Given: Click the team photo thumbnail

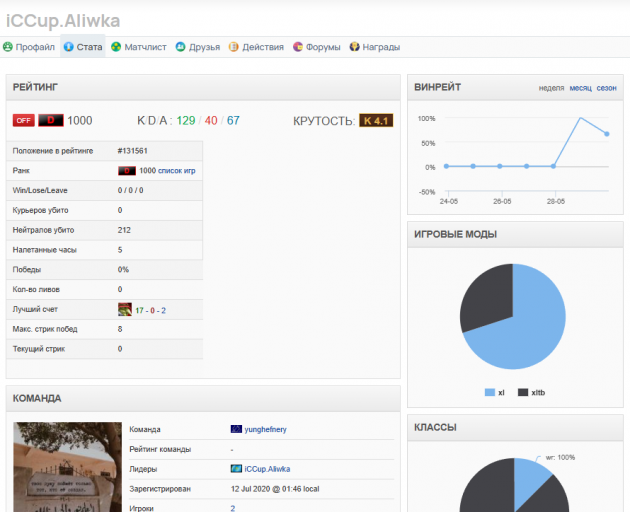Looking at the screenshot, I should pos(68,467).
